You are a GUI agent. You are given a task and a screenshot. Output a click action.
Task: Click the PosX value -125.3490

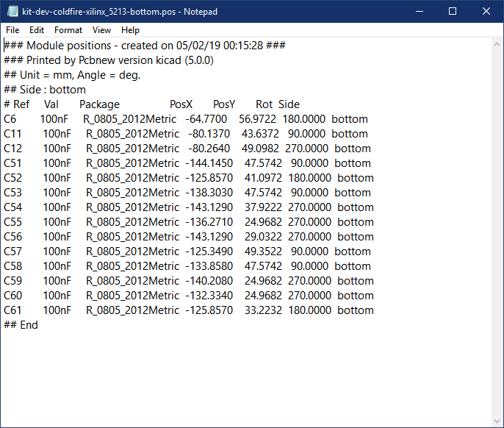click(209, 252)
